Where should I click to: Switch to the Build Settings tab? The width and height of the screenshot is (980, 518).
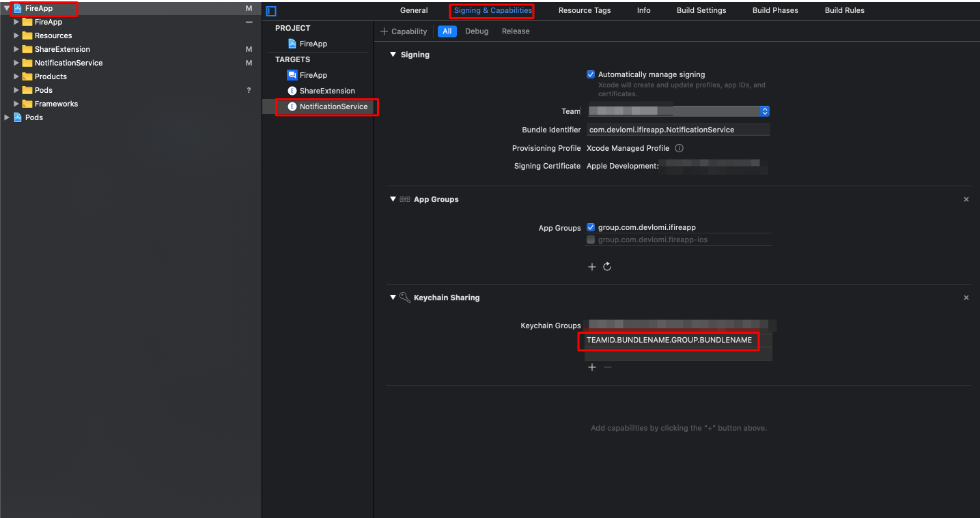pos(701,10)
